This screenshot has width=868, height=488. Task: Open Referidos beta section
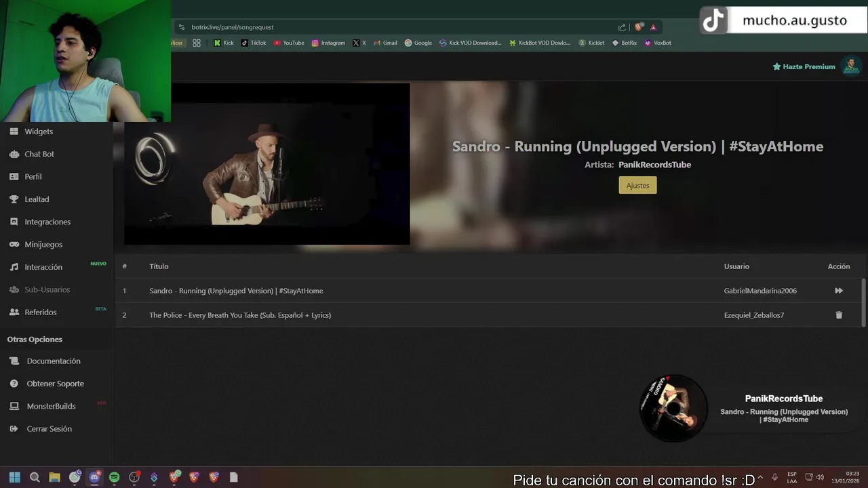click(x=41, y=312)
